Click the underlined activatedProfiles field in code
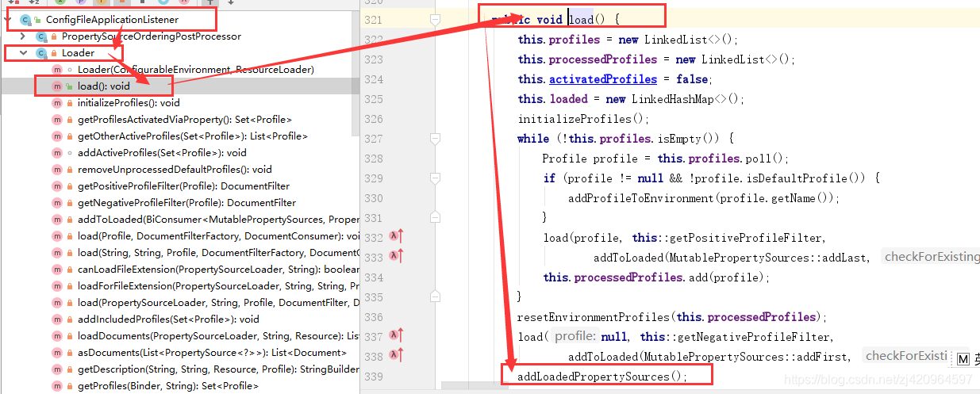This screenshot has width=980, height=394. 603,78
